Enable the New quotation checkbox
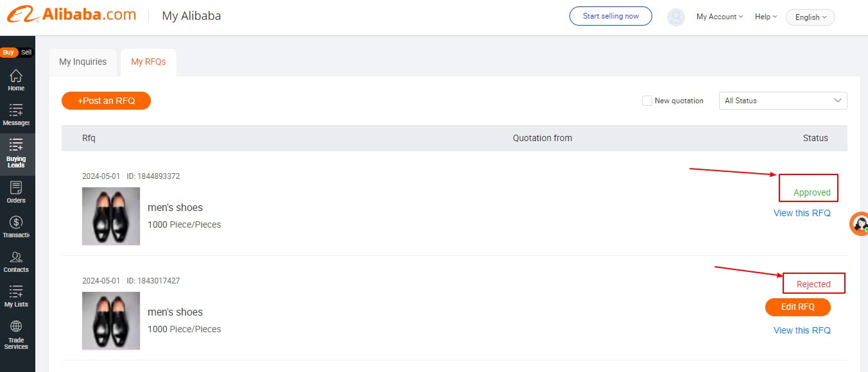Image resolution: width=868 pixels, height=372 pixels. [x=647, y=101]
